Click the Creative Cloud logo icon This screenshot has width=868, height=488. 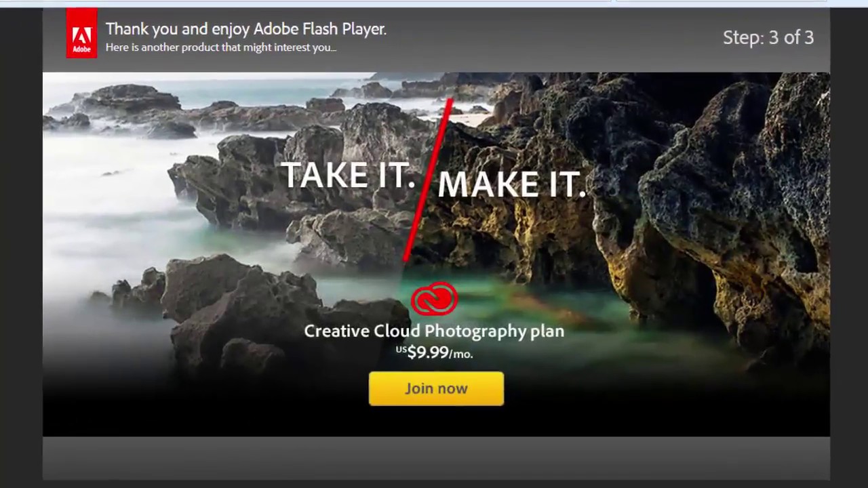[434, 299]
